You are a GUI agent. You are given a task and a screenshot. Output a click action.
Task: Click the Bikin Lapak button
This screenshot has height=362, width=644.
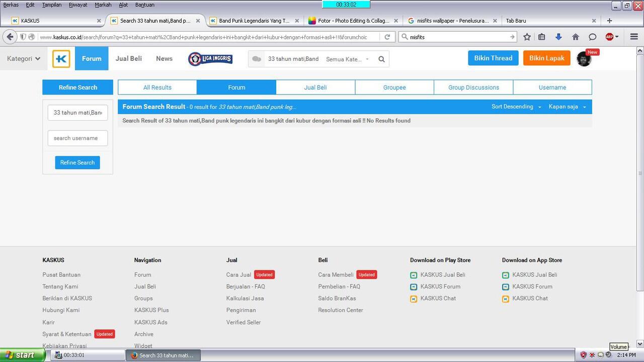[x=547, y=58]
